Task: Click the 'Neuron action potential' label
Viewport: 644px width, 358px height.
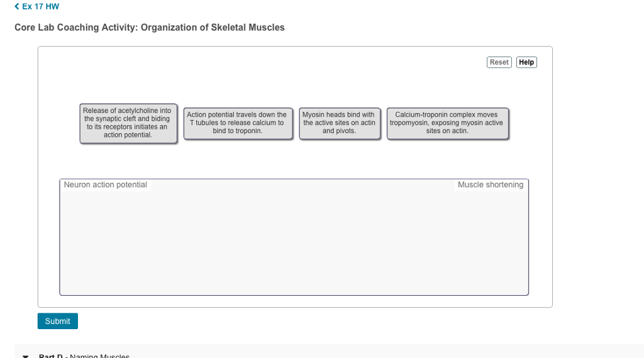Action: point(106,185)
